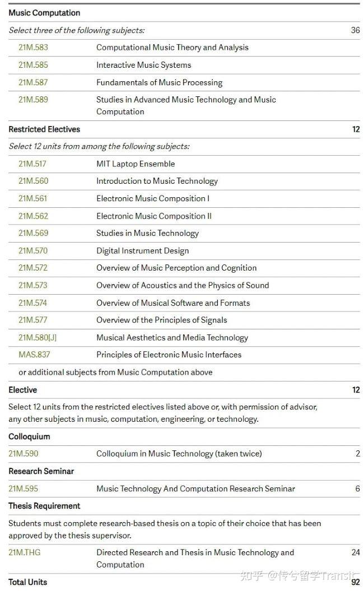Select course code 21M.570
The height and width of the screenshot is (591, 364).
pos(33,250)
